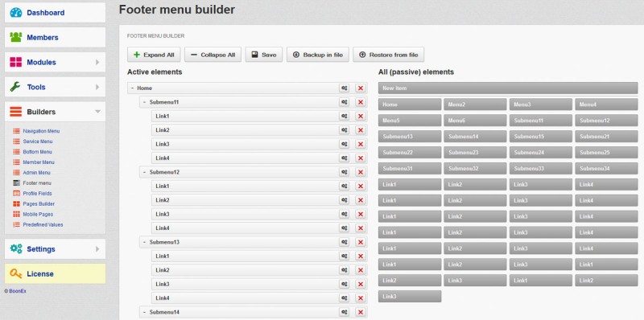
Task: Open Pages Builder in sidebar
Action: pos(39,204)
